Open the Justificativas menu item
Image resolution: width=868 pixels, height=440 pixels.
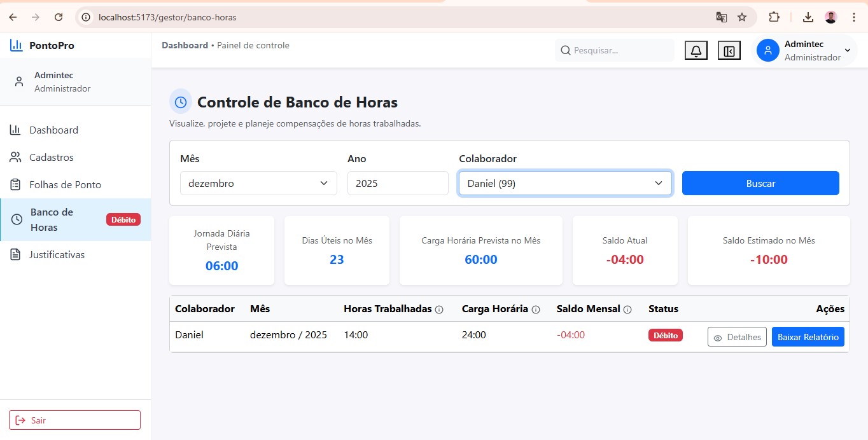[x=57, y=254]
